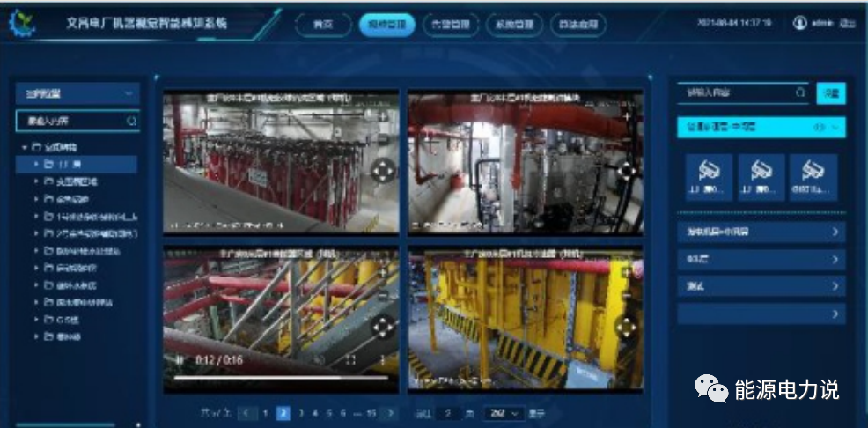Collapse the root folder of the device tree

coord(25,148)
